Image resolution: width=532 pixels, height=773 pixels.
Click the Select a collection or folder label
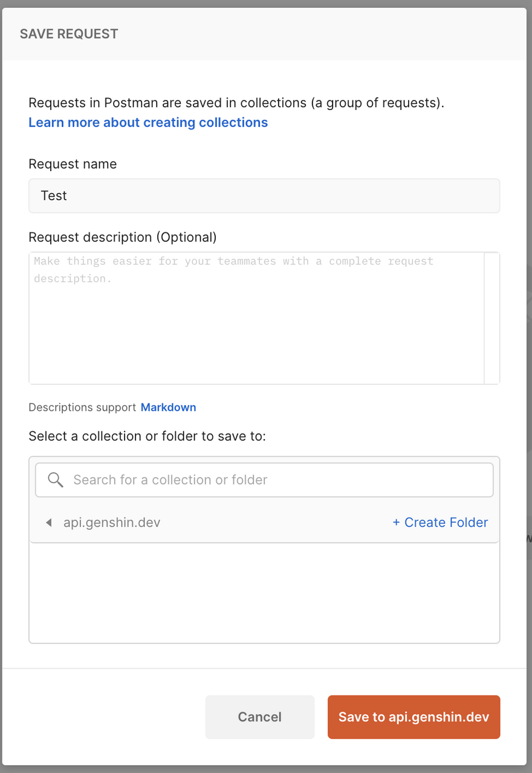(x=147, y=436)
